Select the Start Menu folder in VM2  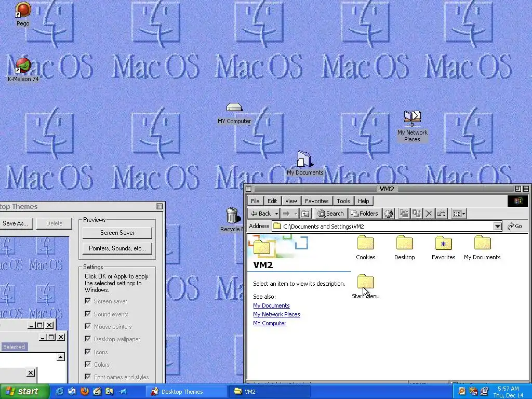365,282
